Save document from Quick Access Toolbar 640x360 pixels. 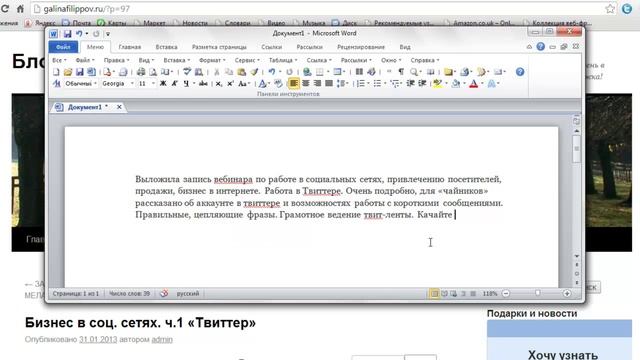[67, 34]
